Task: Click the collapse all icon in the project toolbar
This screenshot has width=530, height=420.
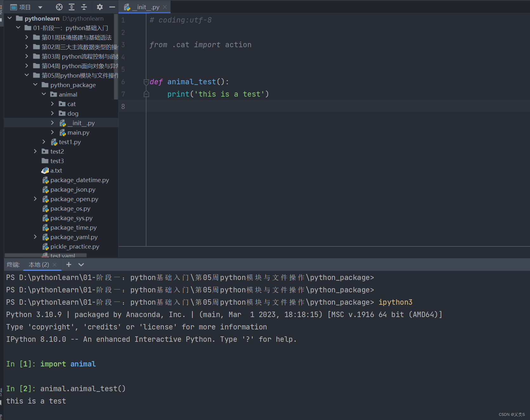Action: 84,7
